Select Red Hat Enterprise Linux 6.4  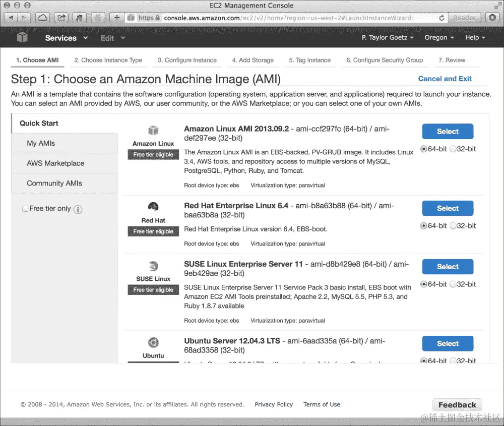point(448,208)
